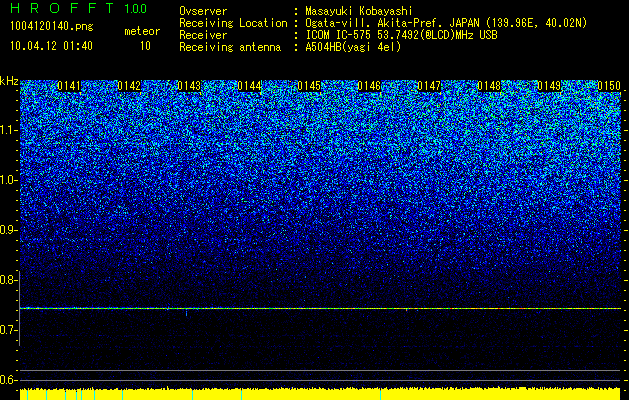Select the file name 1004120140.png

pos(51,27)
